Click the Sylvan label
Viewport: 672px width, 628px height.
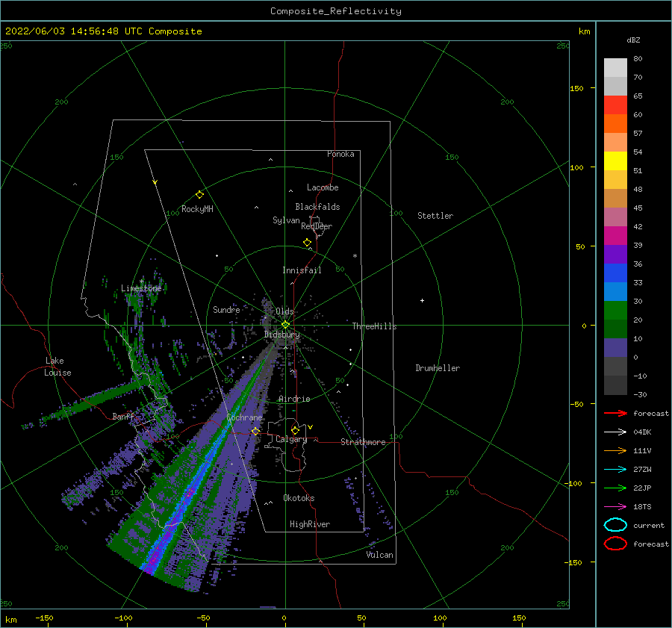(286, 220)
